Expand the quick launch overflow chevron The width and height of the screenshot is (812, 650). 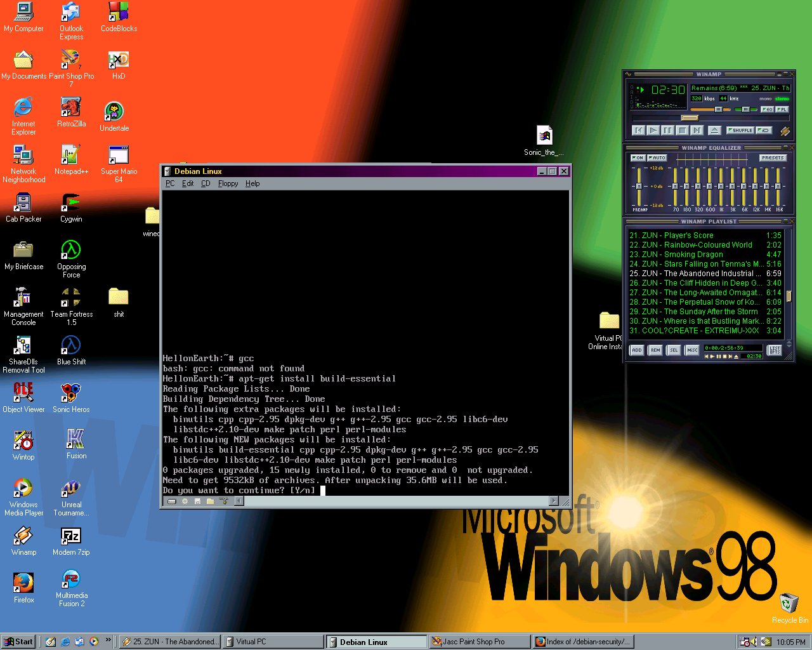coord(108,640)
